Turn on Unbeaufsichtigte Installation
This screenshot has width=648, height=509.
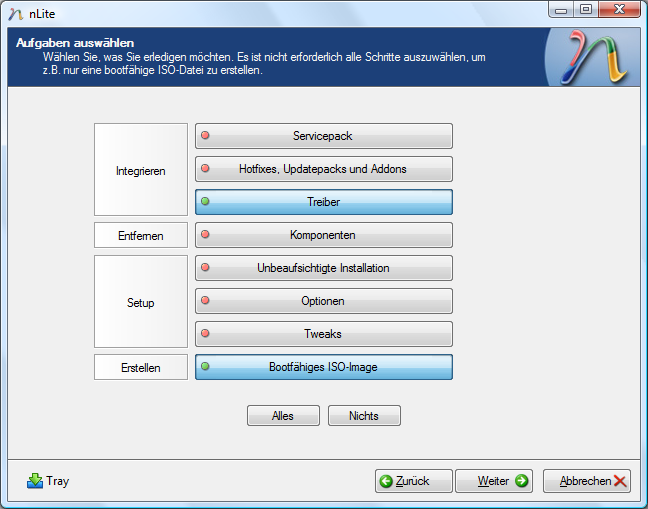pyautogui.click(x=323, y=268)
